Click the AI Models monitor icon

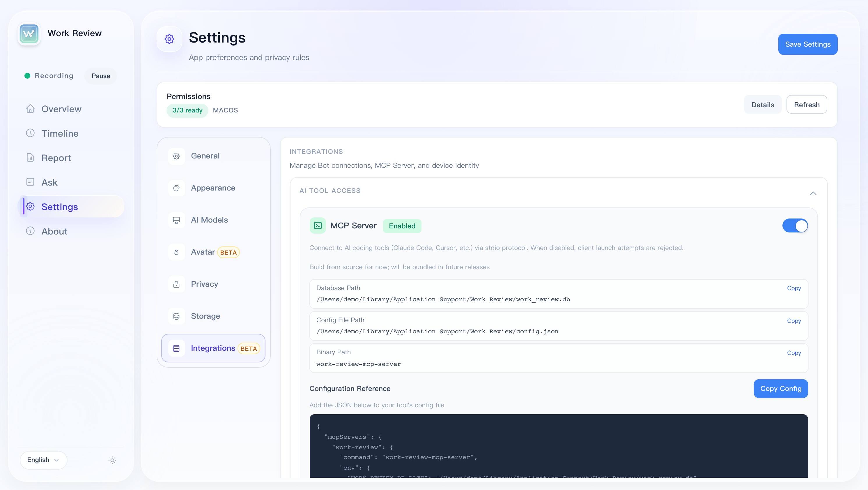click(x=176, y=220)
